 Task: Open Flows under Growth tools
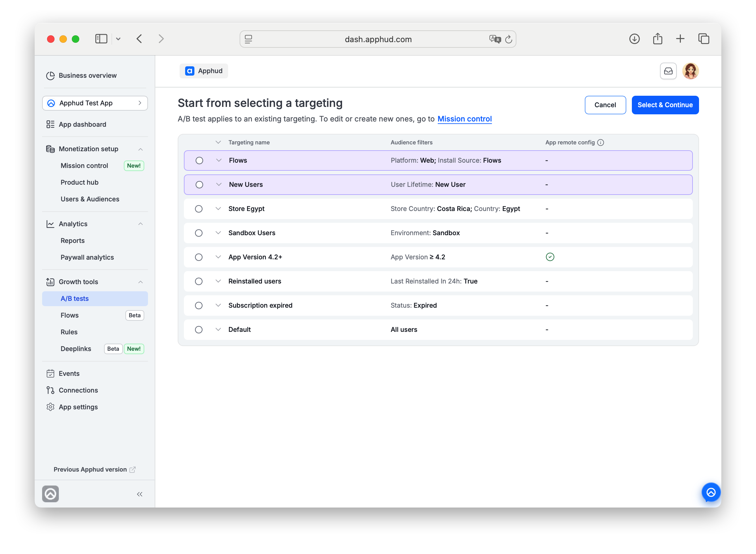(x=70, y=315)
